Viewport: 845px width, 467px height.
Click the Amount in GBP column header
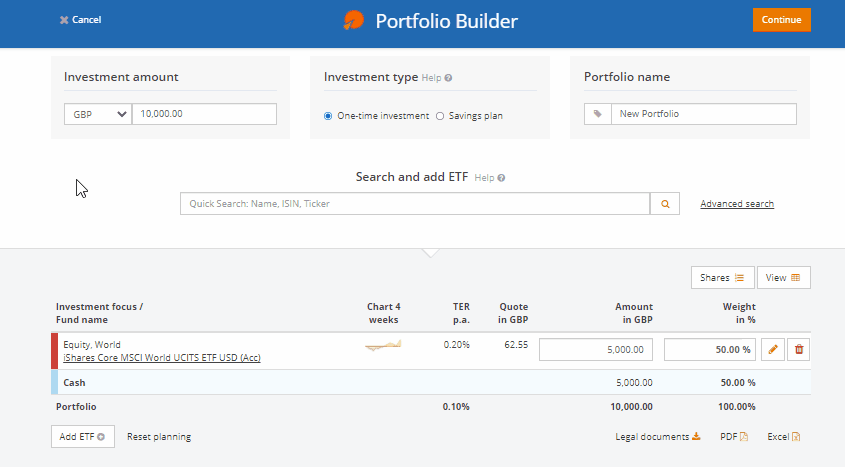634,313
